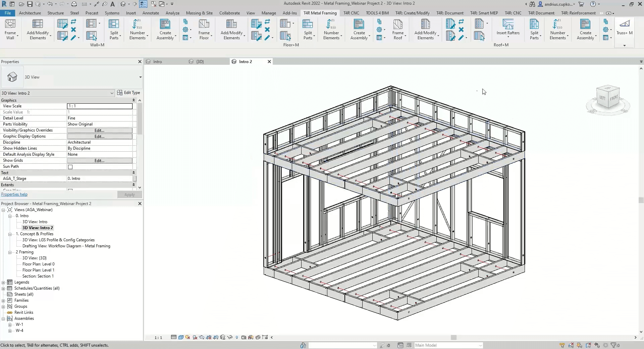Click the Print icon in quick access toolbar
Screen dimensions: 644x349
tap(74, 4)
